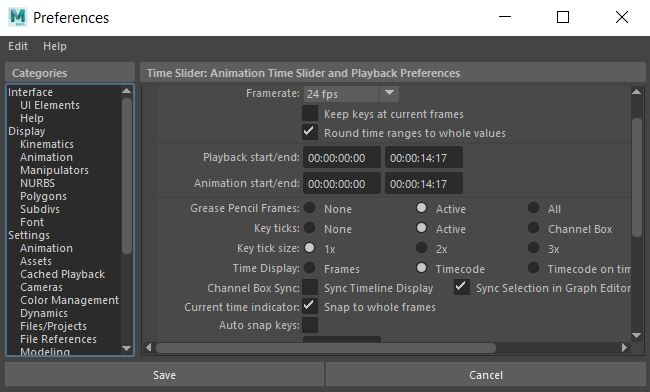Click the Maya logo icon in title bar
This screenshot has width=650, height=392.
(x=17, y=17)
